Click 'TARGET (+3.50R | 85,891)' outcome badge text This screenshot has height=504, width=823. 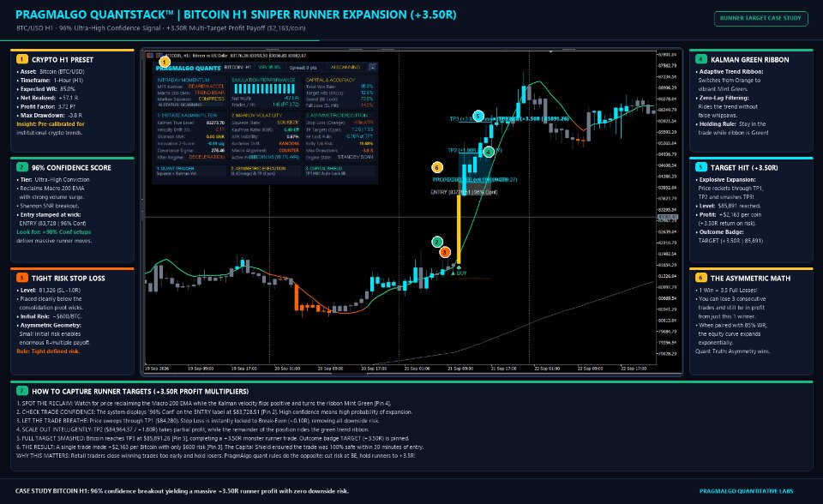tap(730, 241)
